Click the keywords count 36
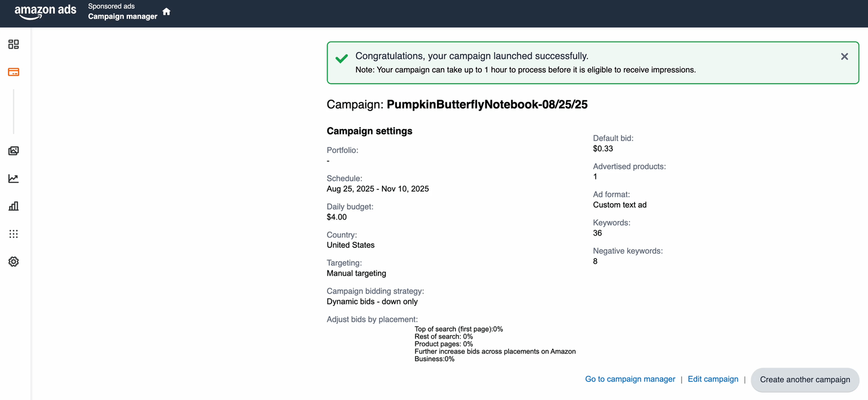 598,233
